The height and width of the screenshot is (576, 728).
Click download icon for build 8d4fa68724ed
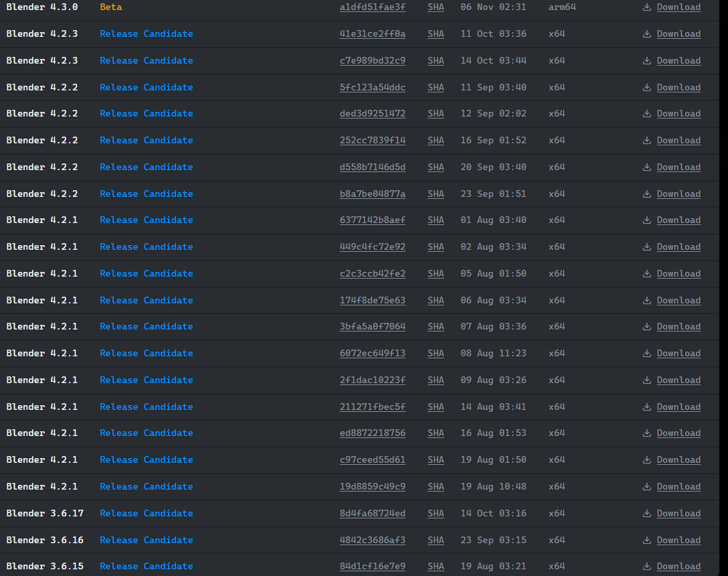pos(647,513)
